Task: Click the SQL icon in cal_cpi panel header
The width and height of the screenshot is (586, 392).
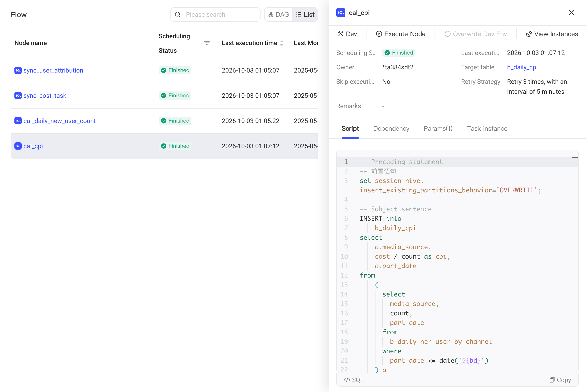Action: (x=341, y=13)
